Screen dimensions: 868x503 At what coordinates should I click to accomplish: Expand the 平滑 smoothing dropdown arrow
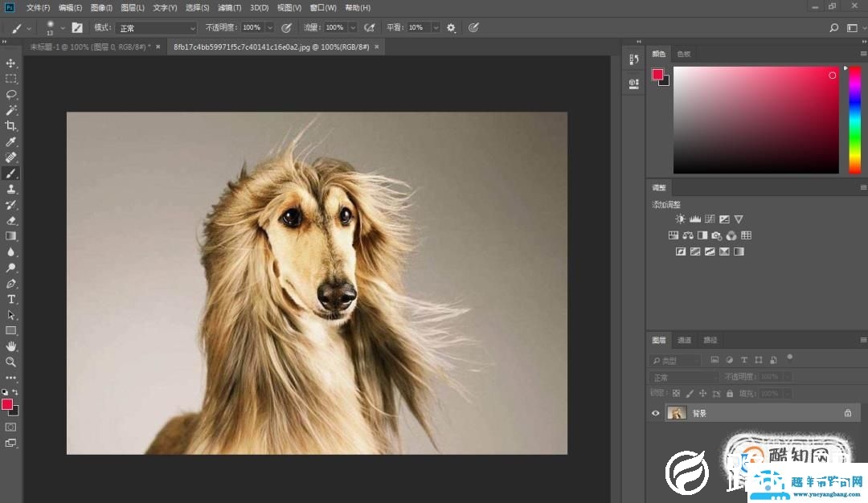(x=436, y=27)
